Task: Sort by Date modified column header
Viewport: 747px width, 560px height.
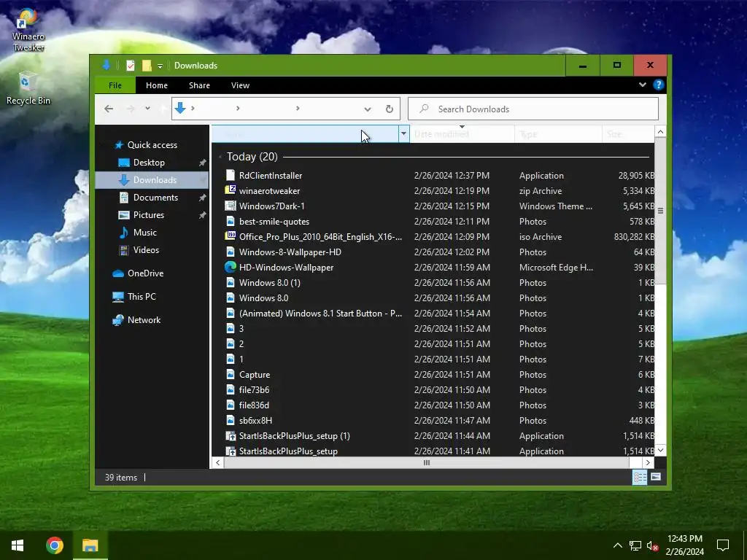Action: pos(461,134)
